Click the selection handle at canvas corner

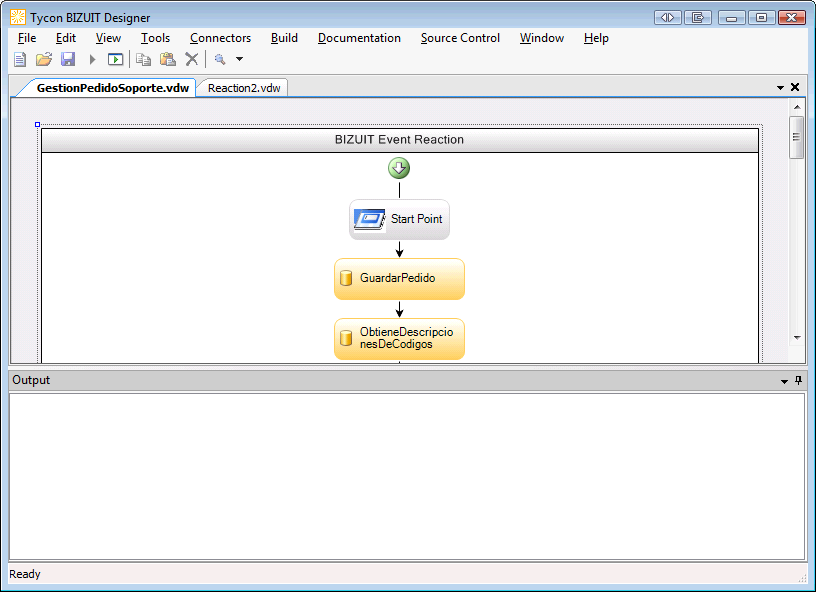click(x=37, y=124)
